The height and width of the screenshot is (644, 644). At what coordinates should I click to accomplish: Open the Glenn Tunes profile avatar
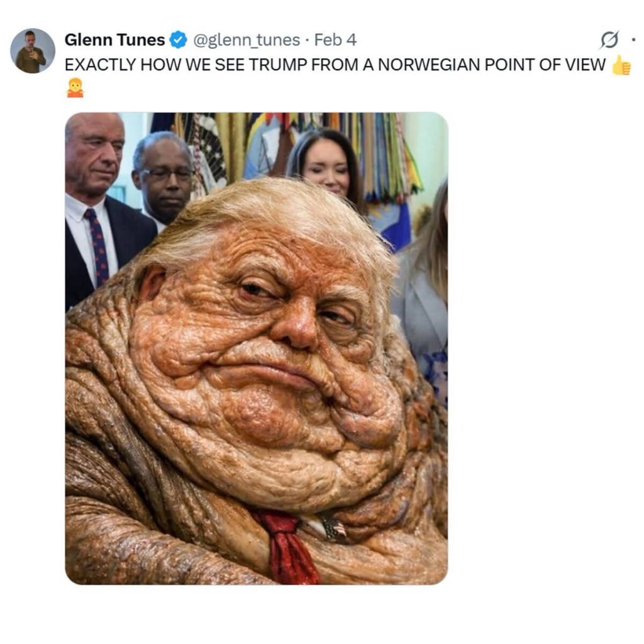click(x=33, y=50)
